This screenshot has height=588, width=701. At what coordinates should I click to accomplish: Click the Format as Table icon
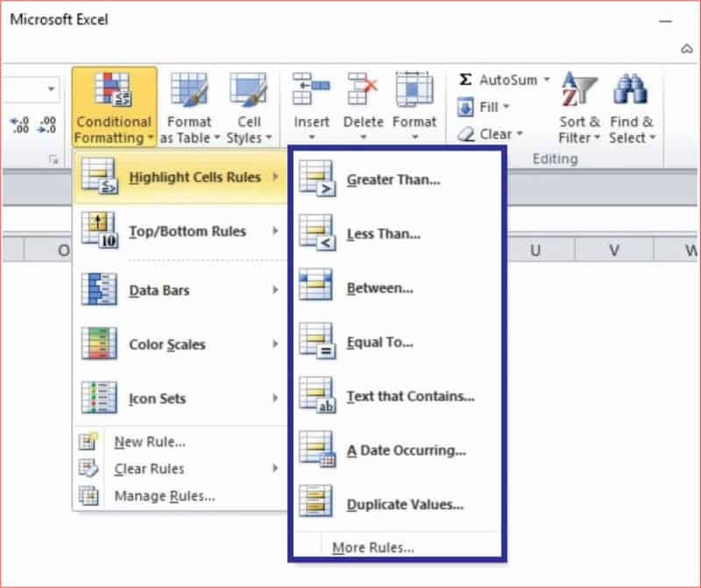point(189,89)
